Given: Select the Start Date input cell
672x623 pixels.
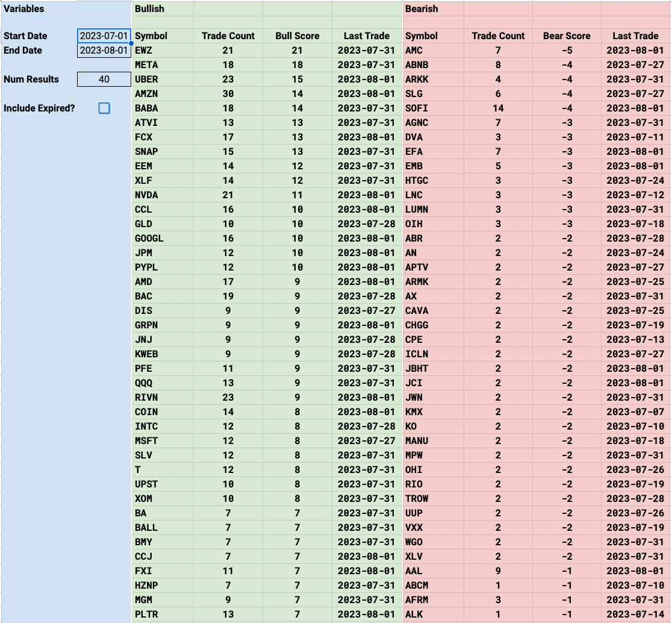Looking at the screenshot, I should 104,36.
